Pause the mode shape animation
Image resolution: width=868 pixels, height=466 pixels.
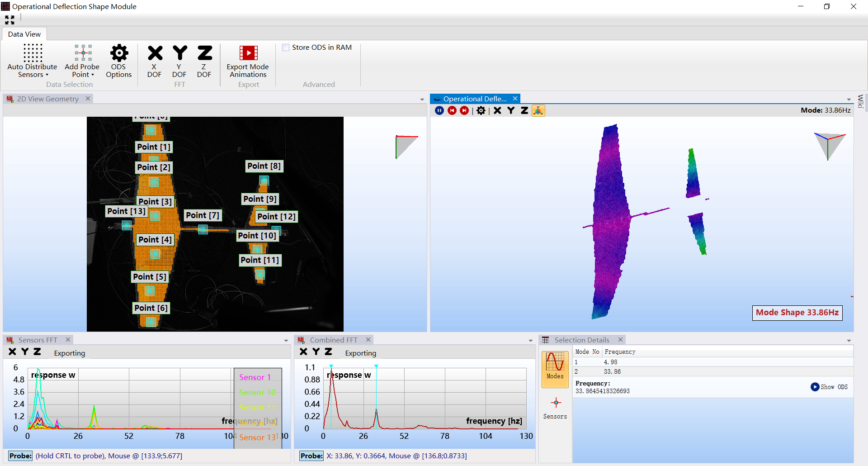[439, 110]
